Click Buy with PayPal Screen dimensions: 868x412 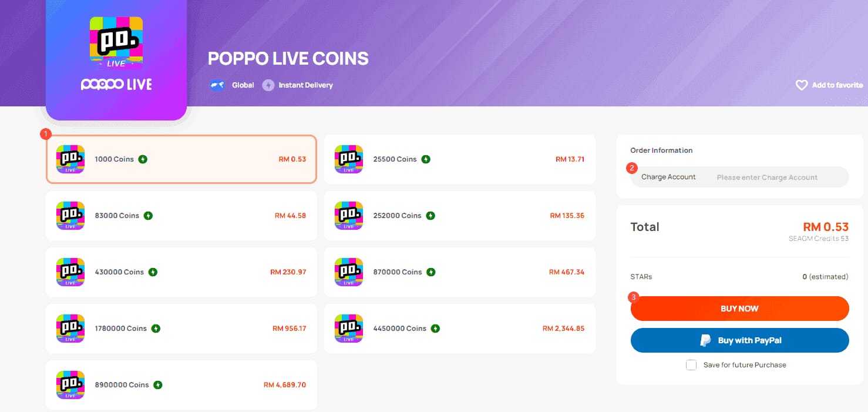click(739, 340)
